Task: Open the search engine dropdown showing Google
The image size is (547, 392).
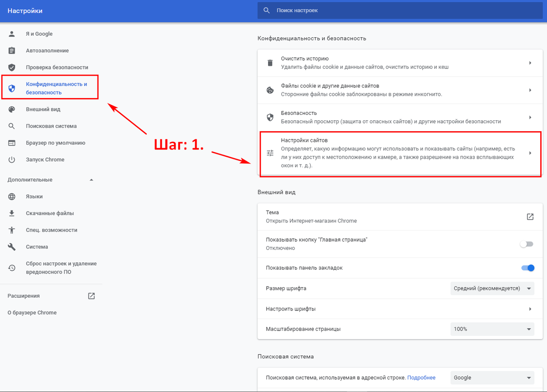Action: click(492, 378)
